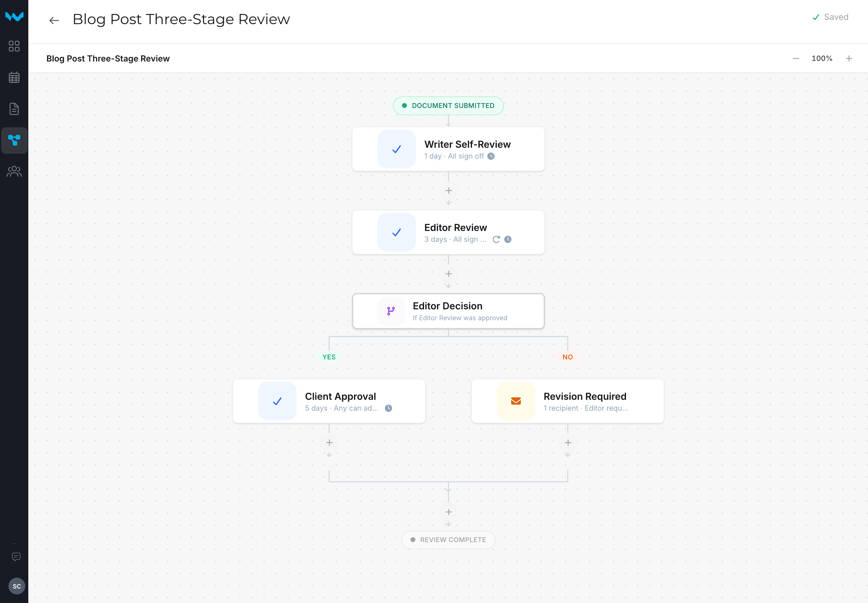Click the clock icon on Client Approval step

389,408
